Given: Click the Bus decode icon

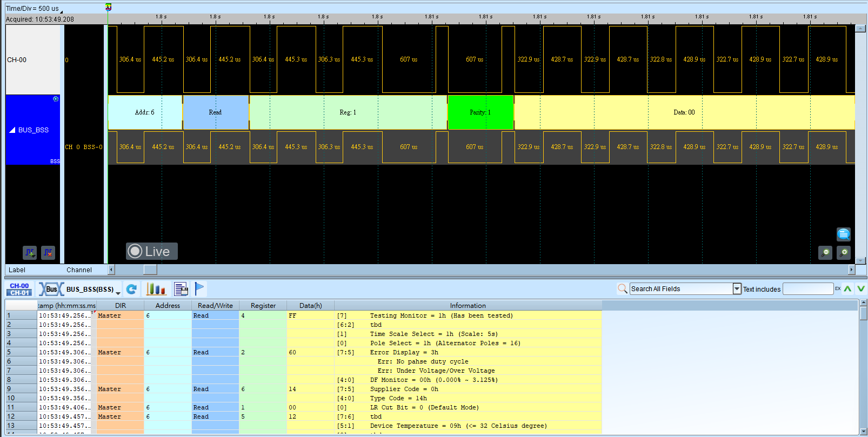Looking at the screenshot, I should click(x=51, y=289).
